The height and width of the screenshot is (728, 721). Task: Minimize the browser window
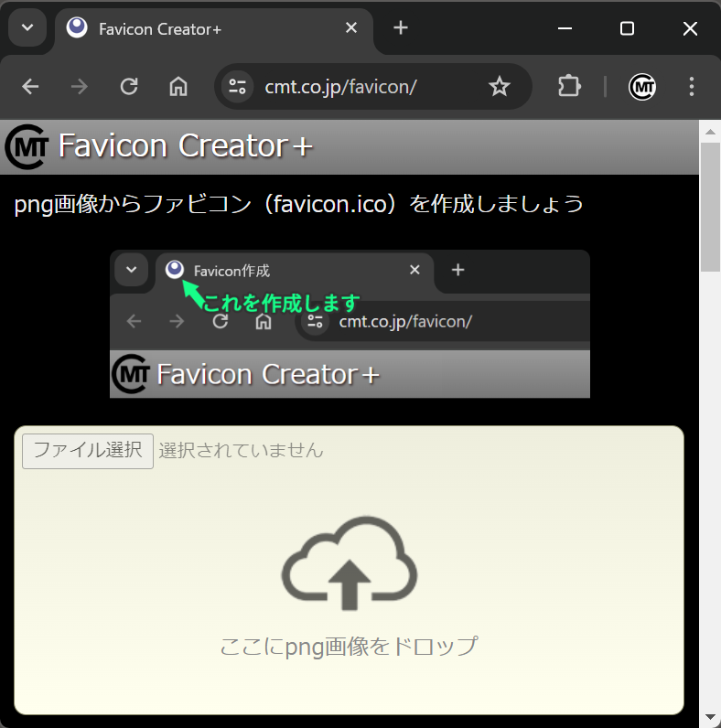[x=565, y=28]
